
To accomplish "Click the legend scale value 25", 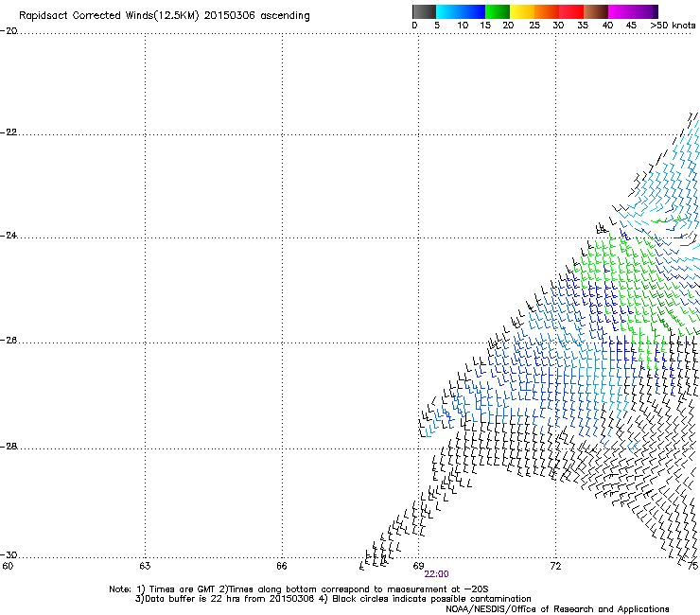I will pos(534,26).
